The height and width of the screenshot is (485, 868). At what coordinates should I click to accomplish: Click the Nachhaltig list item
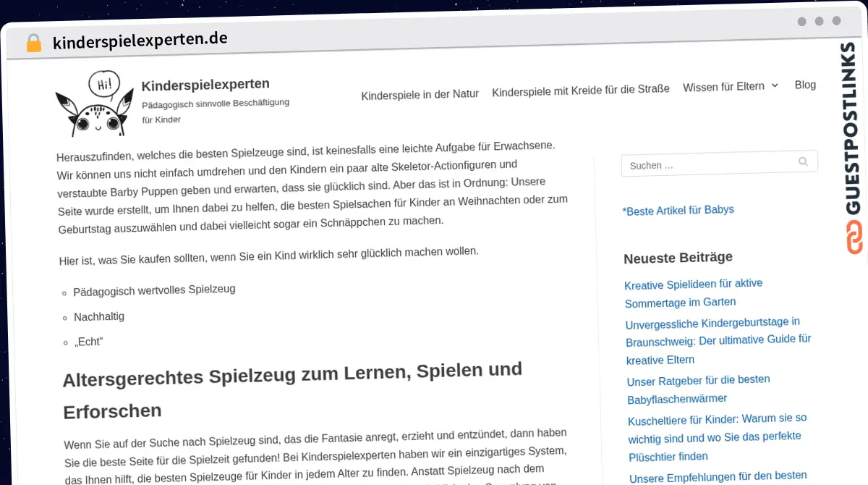(99, 317)
